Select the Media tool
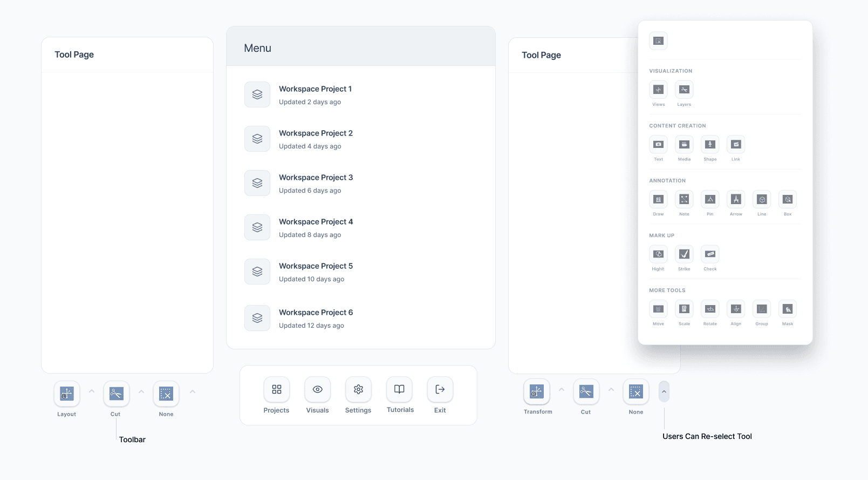 685,144
